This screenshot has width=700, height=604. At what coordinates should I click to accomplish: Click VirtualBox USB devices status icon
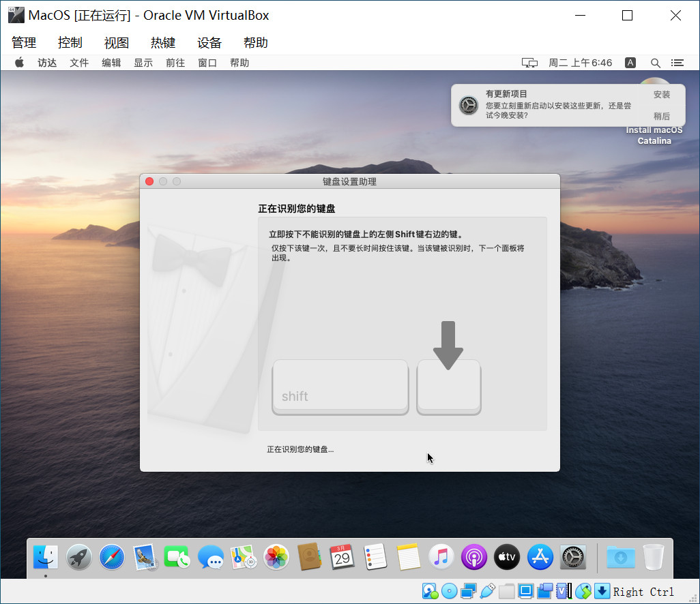coord(488,592)
